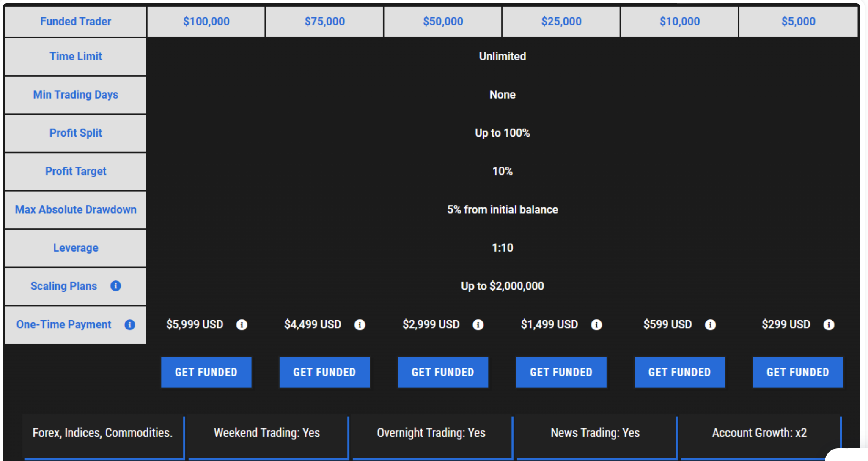
Task: Click the Scaling Plans label text
Action: coord(64,286)
